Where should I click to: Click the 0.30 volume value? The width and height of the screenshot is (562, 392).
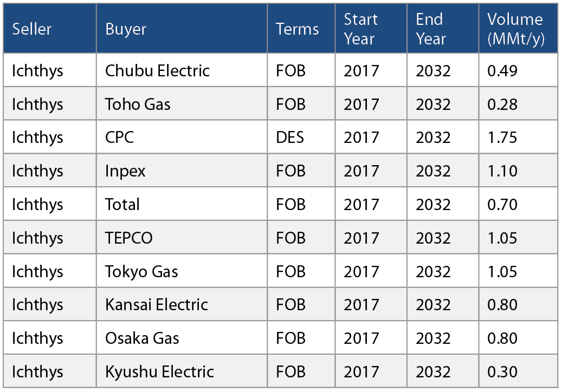502,371
